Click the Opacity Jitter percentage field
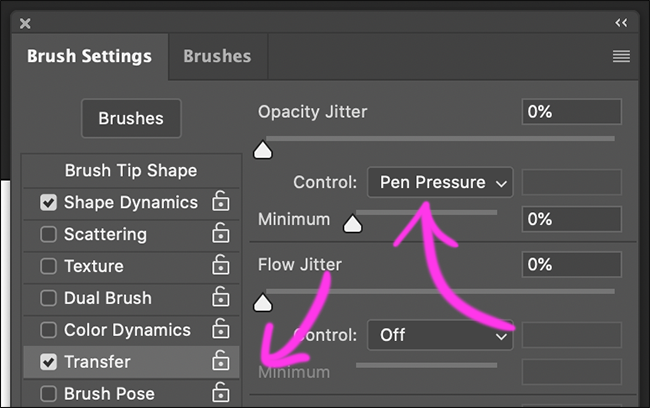Image resolution: width=650 pixels, height=408 pixels. (x=571, y=112)
